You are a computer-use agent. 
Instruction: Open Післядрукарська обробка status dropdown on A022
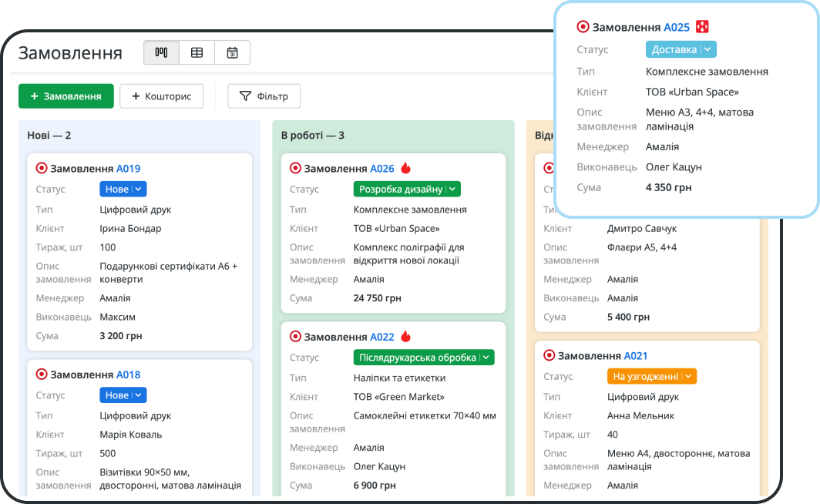[424, 358]
